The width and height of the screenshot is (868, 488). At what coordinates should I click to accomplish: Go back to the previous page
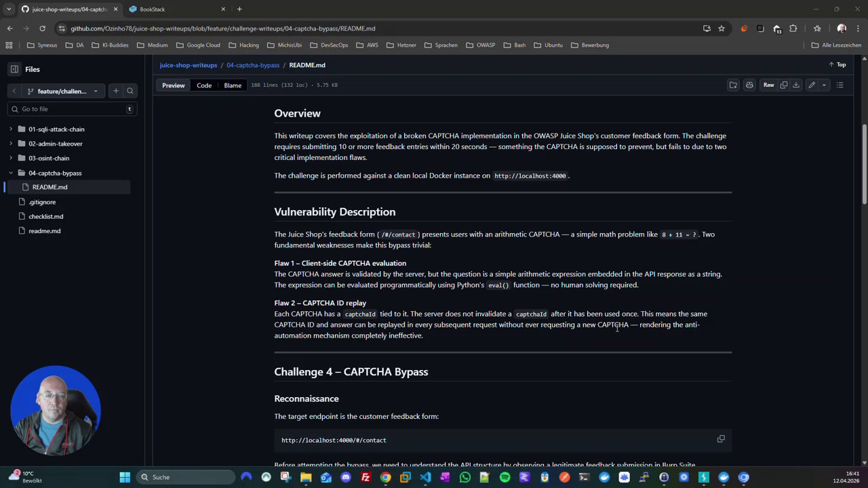click(x=9, y=28)
